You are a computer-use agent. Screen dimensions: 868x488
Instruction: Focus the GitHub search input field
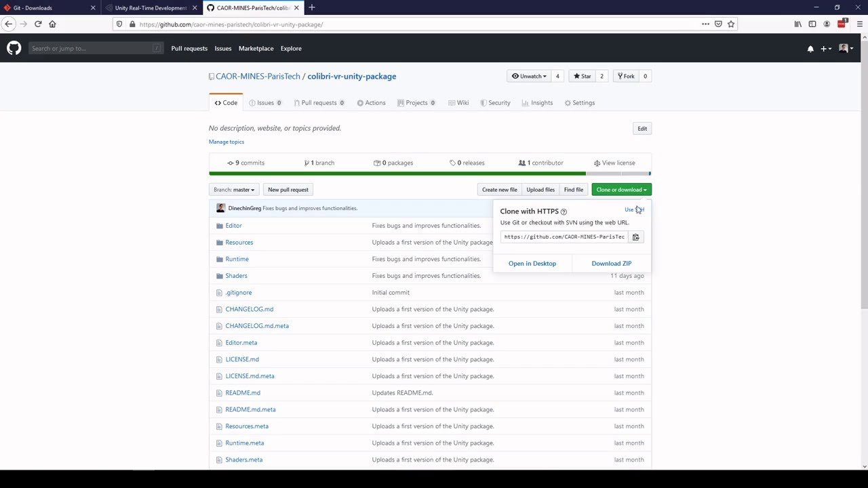point(96,49)
